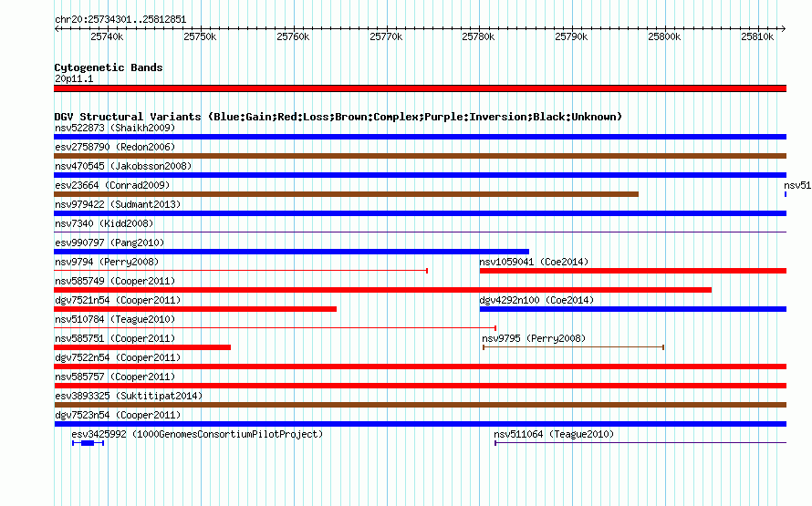Click the nsv585757 (Cooper2011) label
Screen dimensions: 812x506
coord(115,377)
